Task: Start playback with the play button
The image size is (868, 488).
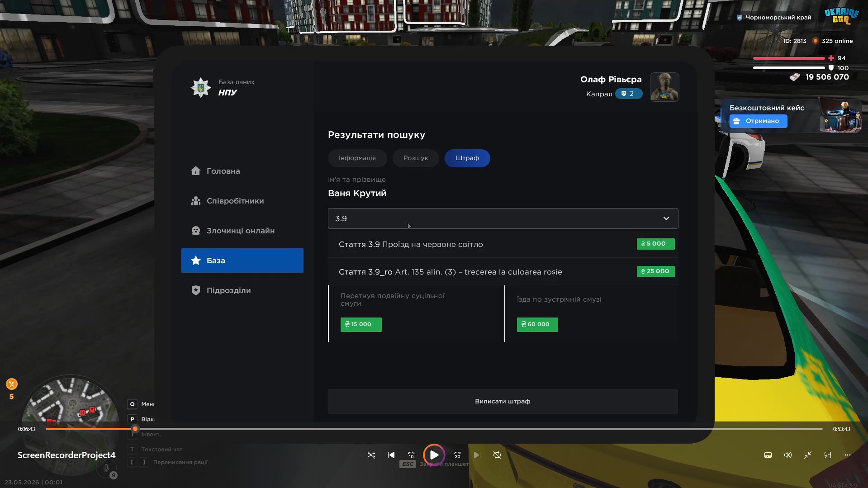Action: pyautogui.click(x=434, y=455)
